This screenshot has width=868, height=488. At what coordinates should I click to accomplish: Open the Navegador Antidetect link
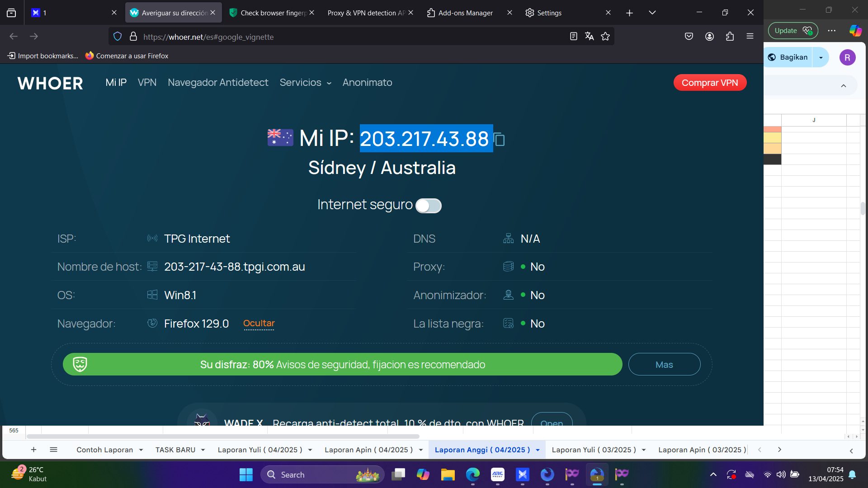(218, 83)
